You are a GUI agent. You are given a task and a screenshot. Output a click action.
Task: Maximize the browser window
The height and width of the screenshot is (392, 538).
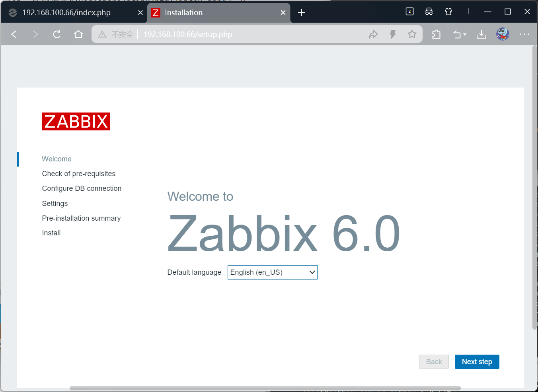tap(508, 12)
